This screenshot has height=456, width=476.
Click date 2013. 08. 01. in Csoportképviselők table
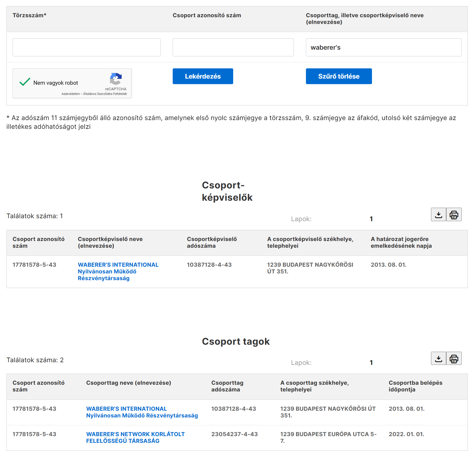pyautogui.click(x=388, y=265)
